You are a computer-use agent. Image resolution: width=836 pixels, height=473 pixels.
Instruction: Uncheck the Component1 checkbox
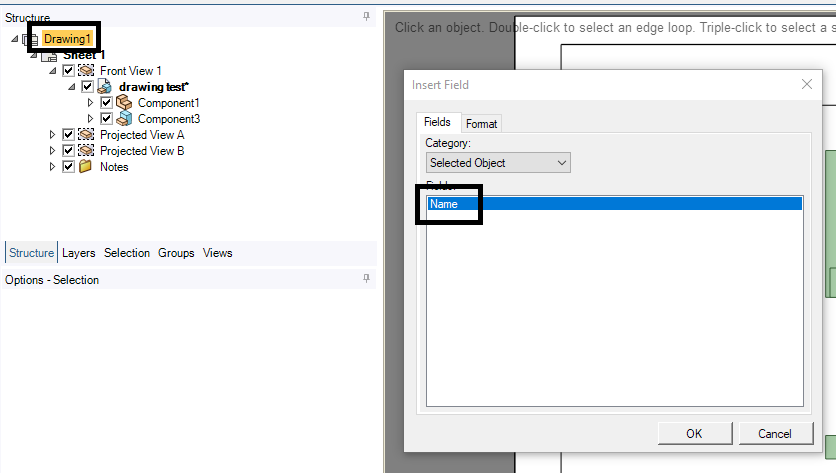tap(107, 102)
